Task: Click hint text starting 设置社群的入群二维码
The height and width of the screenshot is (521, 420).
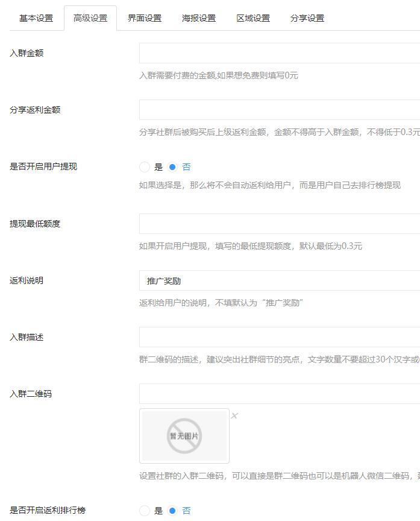Action: (x=280, y=476)
